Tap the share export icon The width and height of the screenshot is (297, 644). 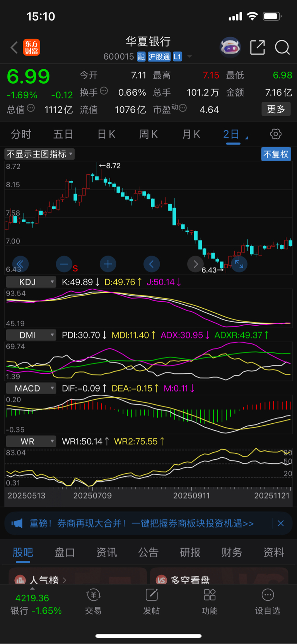(258, 47)
